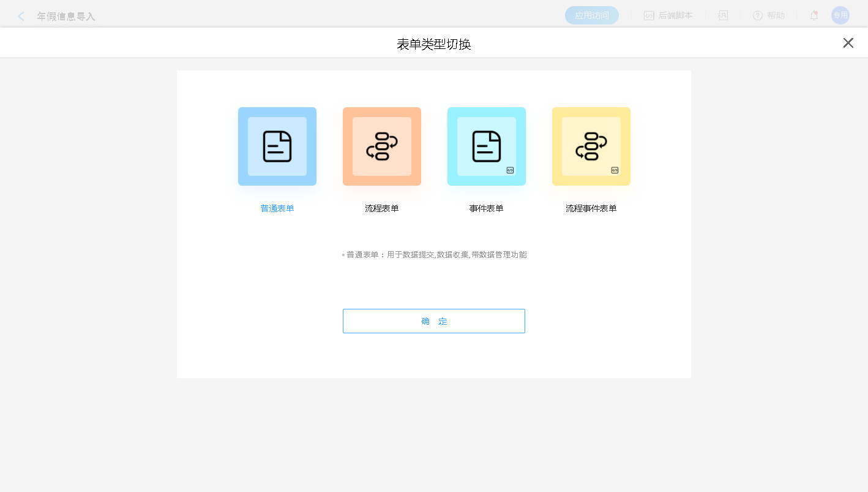The height and width of the screenshot is (492, 868).
Task: Click the 流程表单 text label
Action: point(381,208)
